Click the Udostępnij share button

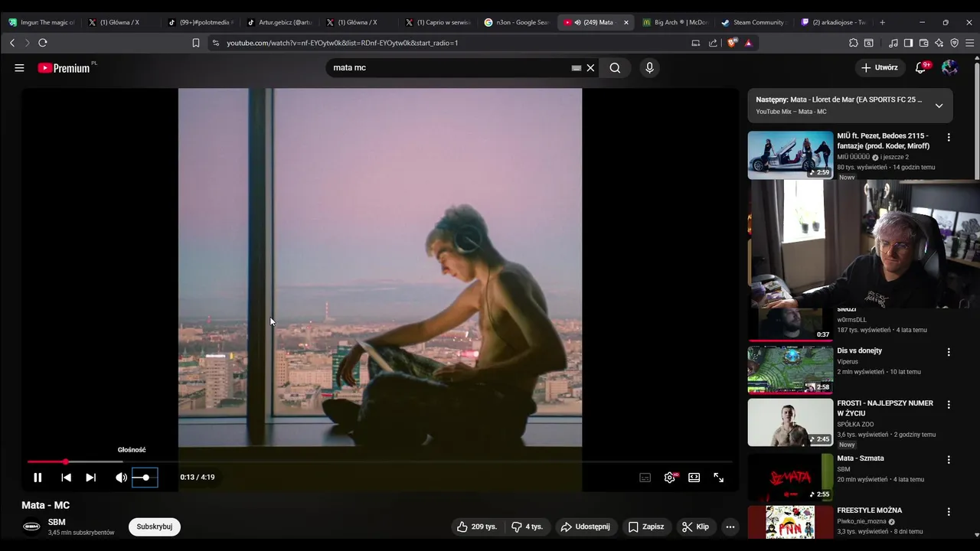pos(586,527)
